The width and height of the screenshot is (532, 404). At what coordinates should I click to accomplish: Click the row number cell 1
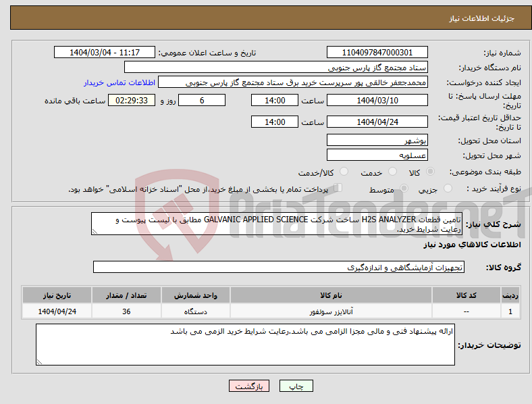(510, 311)
